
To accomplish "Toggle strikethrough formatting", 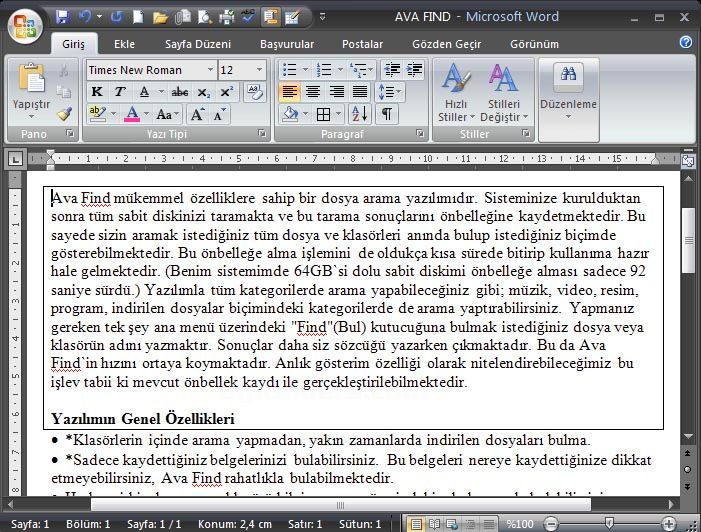I will point(180,92).
